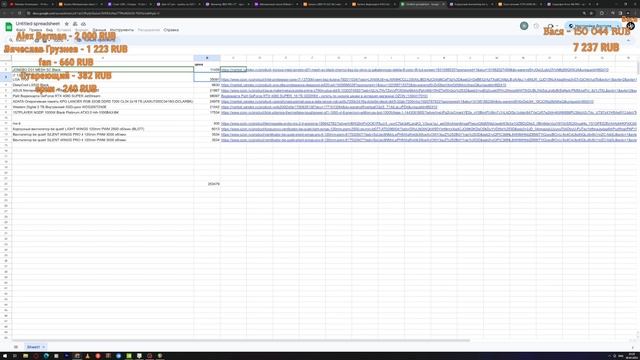This screenshot has height=360, width=640.
Task: Open the Google Sheets home logo
Action: point(8,27)
